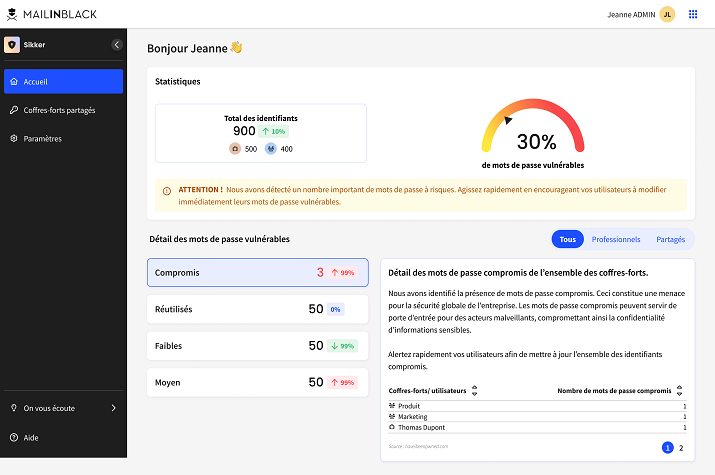Go to Accueil in sidebar

point(63,82)
